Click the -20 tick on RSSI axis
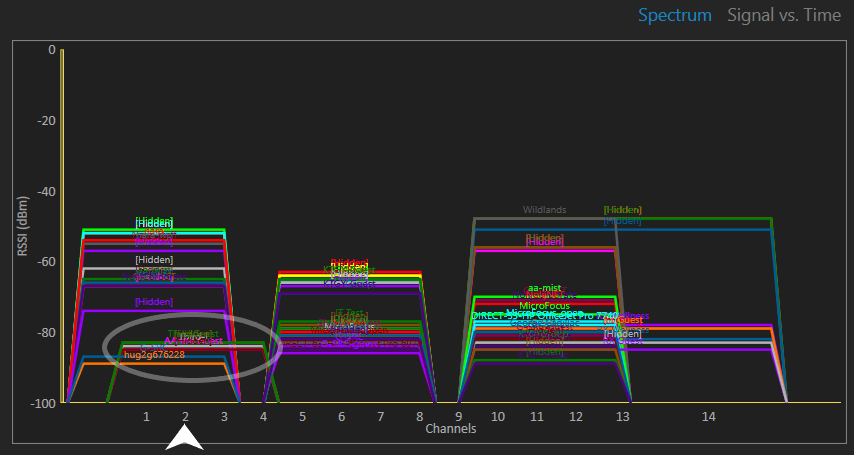Screen dimensions: 854x455 (x=46, y=120)
